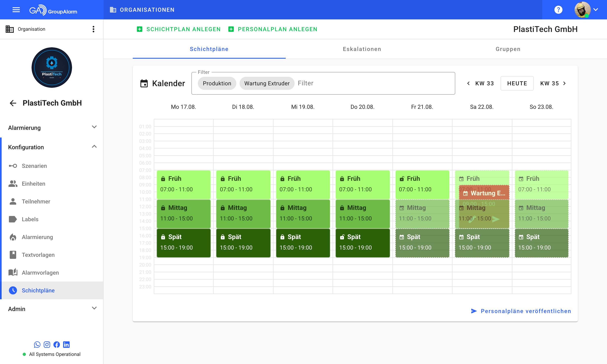Open the LinkedIn social icon
The image size is (607, 364).
(66, 345)
